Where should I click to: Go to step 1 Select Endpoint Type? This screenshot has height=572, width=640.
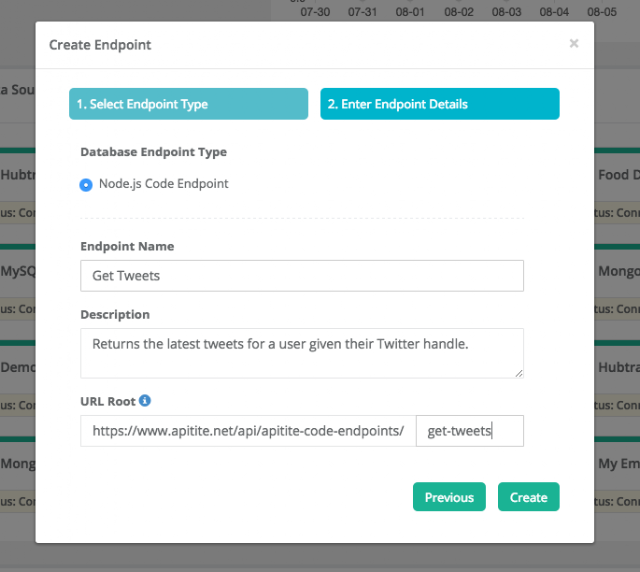coord(189,104)
